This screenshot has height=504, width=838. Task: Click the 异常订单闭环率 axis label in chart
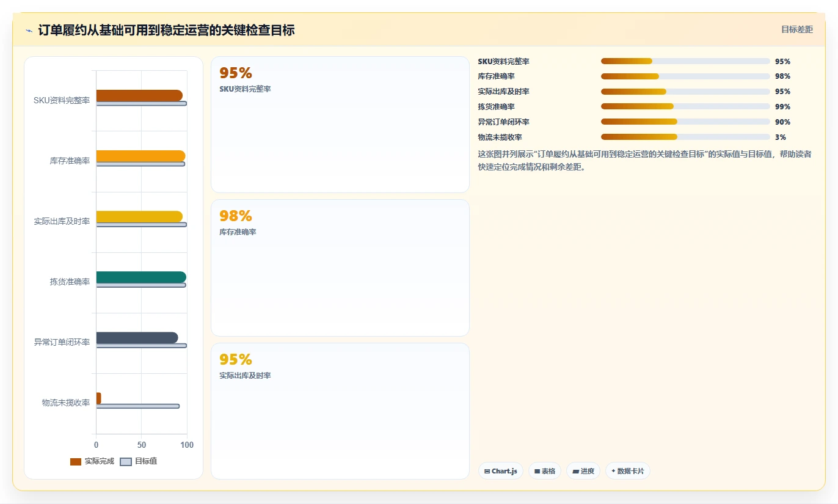pyautogui.click(x=62, y=342)
